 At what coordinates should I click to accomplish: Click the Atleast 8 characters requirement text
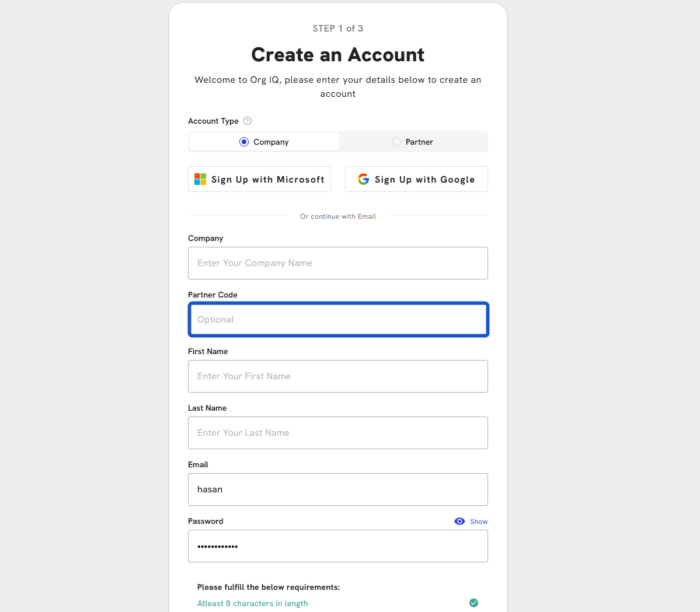tap(252, 603)
